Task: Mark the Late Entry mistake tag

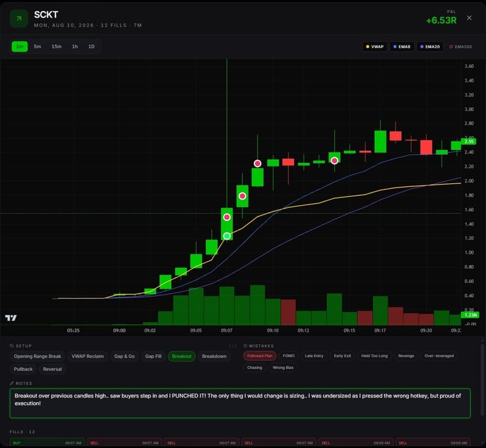Action: pos(314,356)
